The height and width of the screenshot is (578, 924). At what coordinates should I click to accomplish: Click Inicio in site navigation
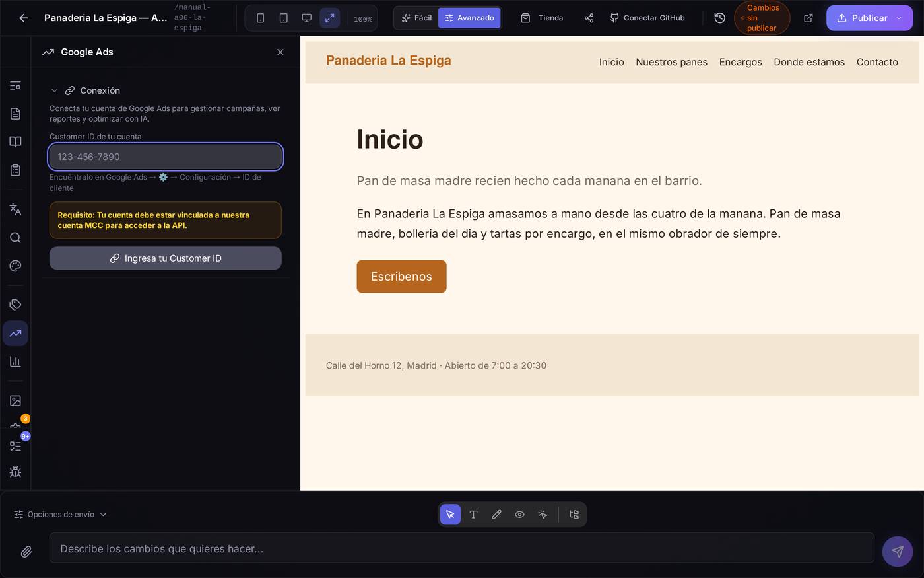pos(612,62)
